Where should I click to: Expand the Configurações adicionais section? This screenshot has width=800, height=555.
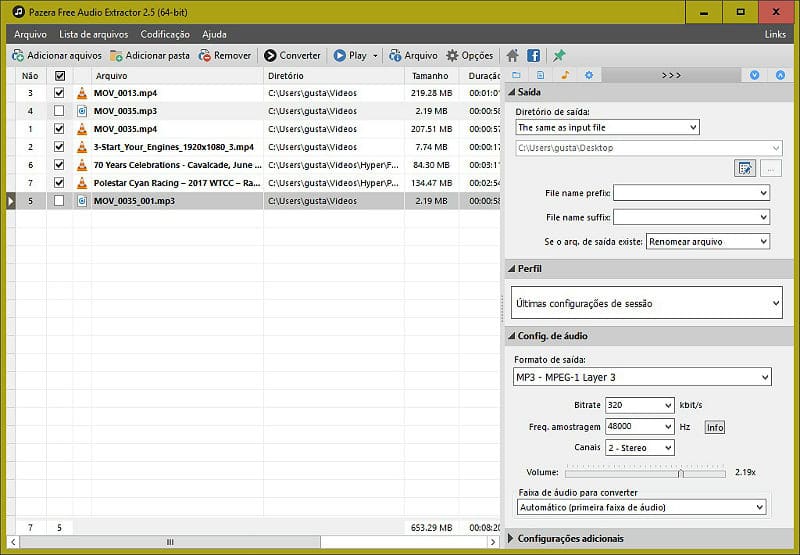[511, 538]
